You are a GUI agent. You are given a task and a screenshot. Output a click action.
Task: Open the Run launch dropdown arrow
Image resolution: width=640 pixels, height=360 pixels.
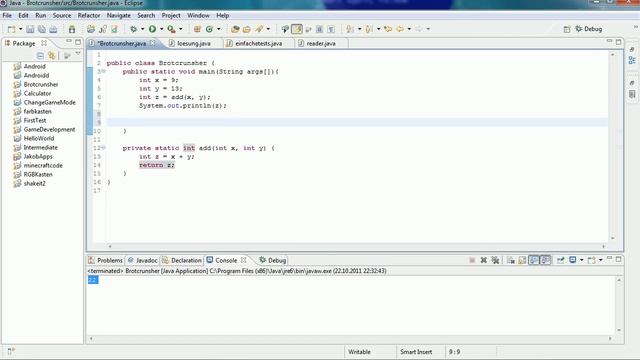(x=161, y=29)
